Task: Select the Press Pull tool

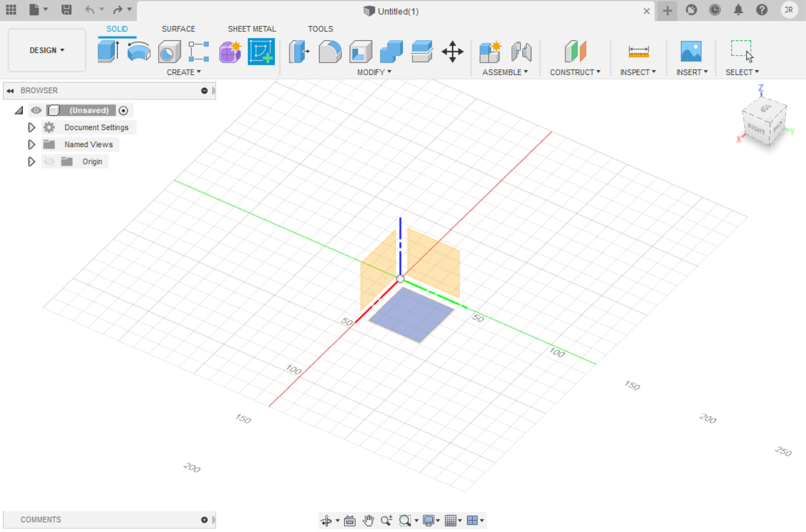Action: click(299, 52)
